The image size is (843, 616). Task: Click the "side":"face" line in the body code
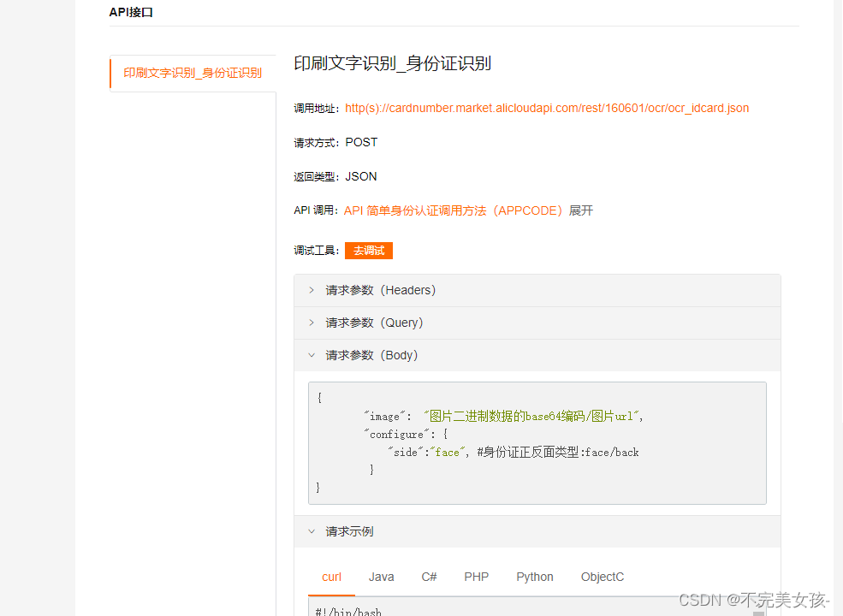pos(514,452)
